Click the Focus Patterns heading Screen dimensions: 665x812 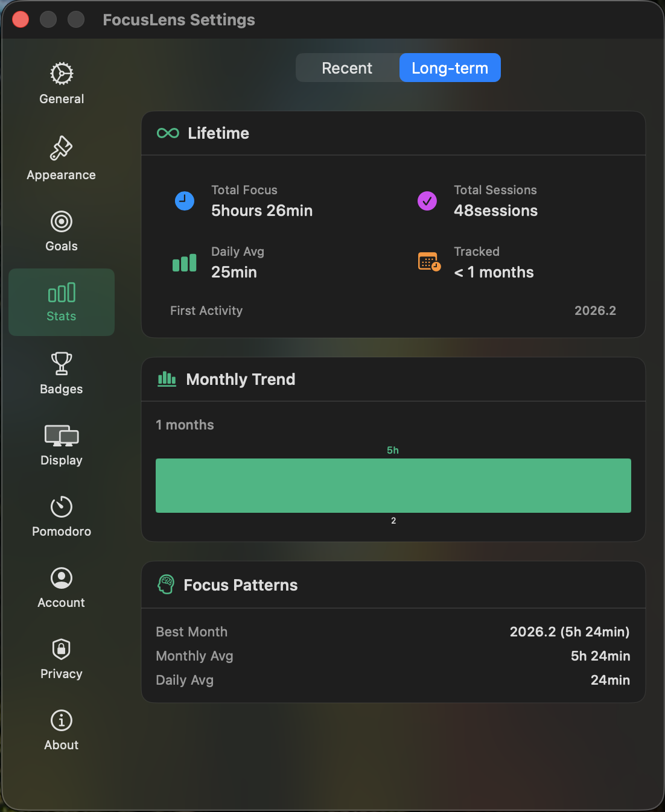(241, 585)
